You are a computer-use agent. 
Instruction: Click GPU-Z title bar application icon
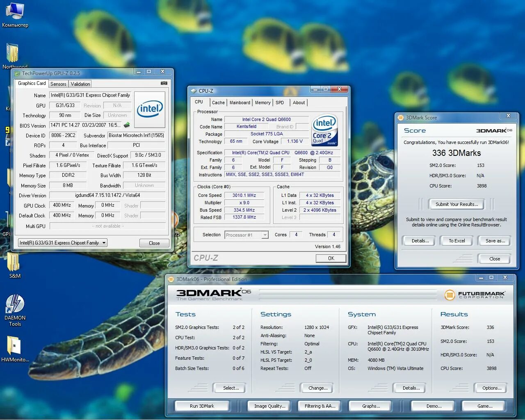pyautogui.click(x=18, y=73)
